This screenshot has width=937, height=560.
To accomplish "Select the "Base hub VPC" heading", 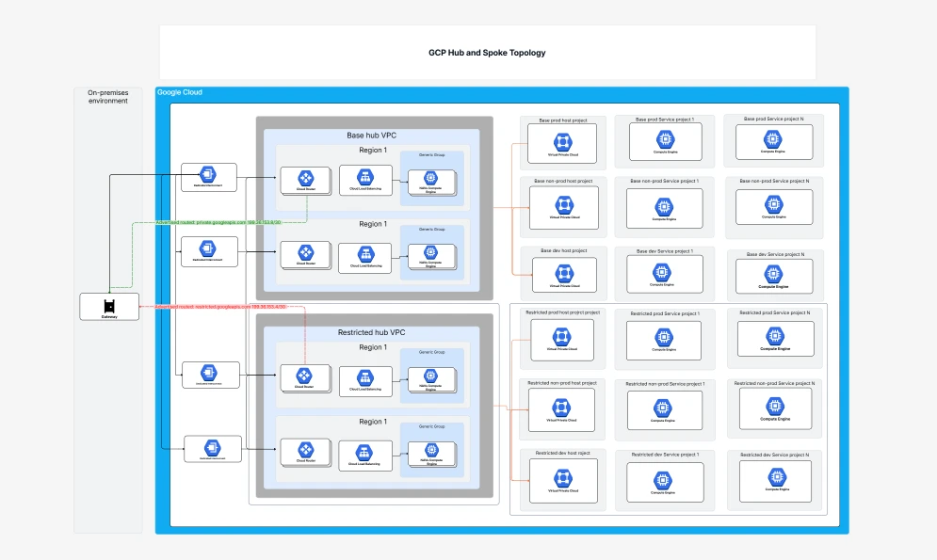I will point(372,136).
